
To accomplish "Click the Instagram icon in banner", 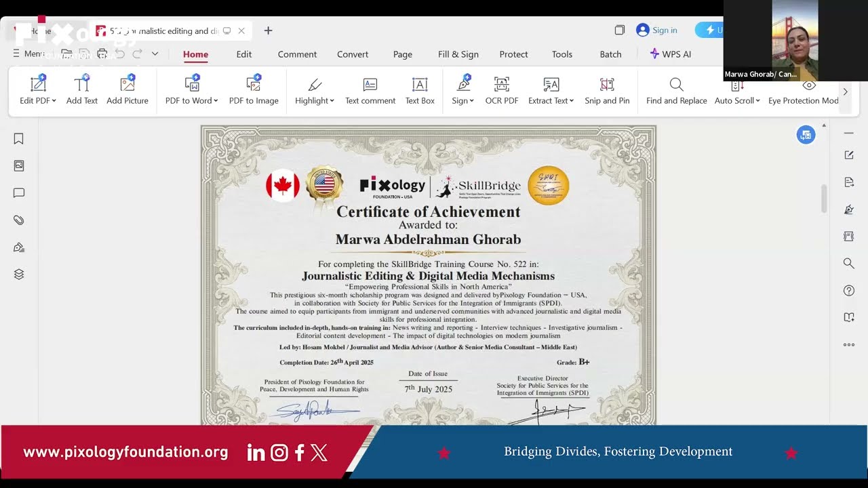I will (279, 453).
